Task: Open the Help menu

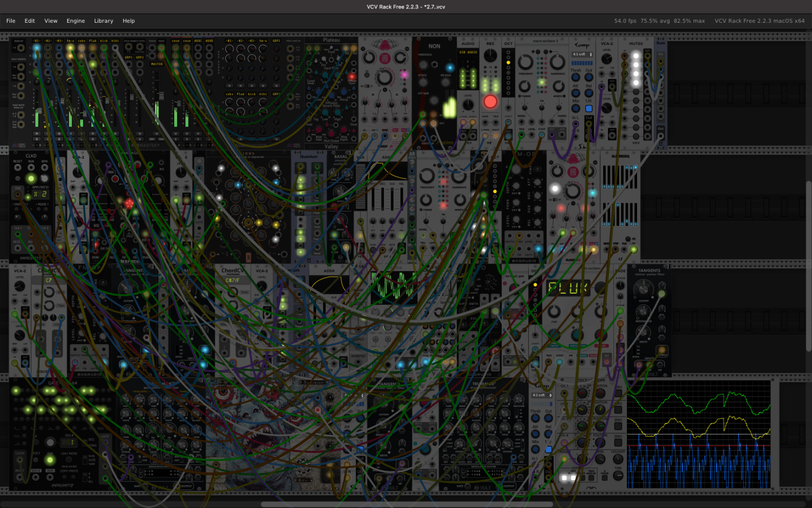Action: point(128,21)
